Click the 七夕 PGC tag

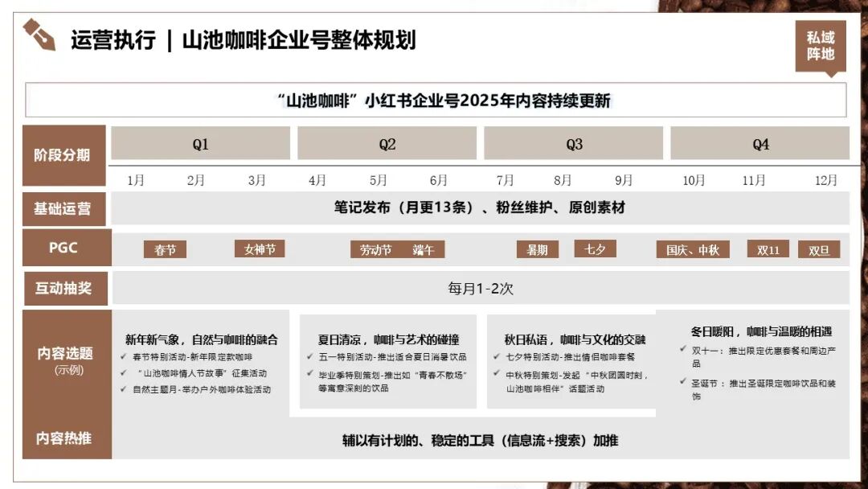click(595, 249)
